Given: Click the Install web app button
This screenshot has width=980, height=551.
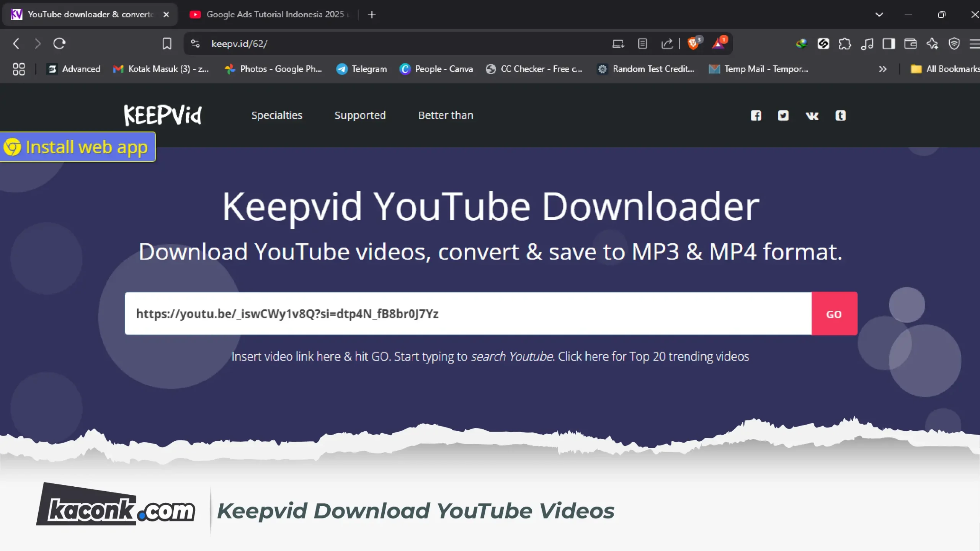Looking at the screenshot, I should (78, 147).
